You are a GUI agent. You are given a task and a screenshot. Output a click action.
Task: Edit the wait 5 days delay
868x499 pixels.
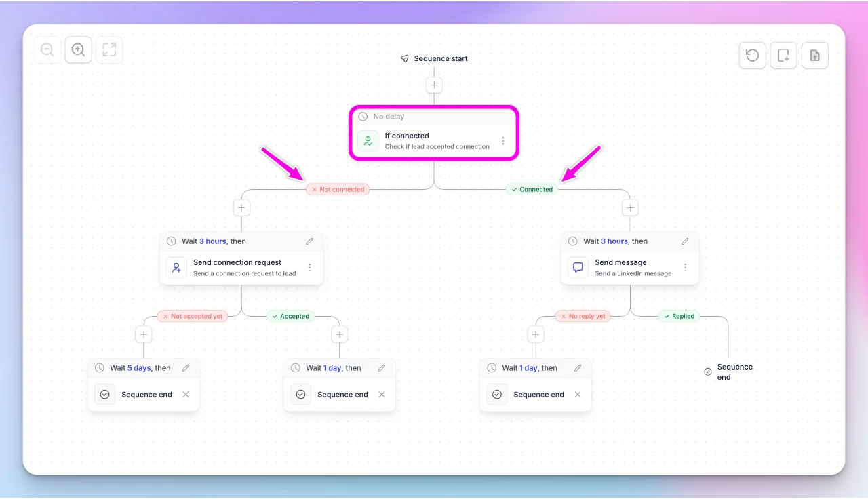pyautogui.click(x=186, y=368)
